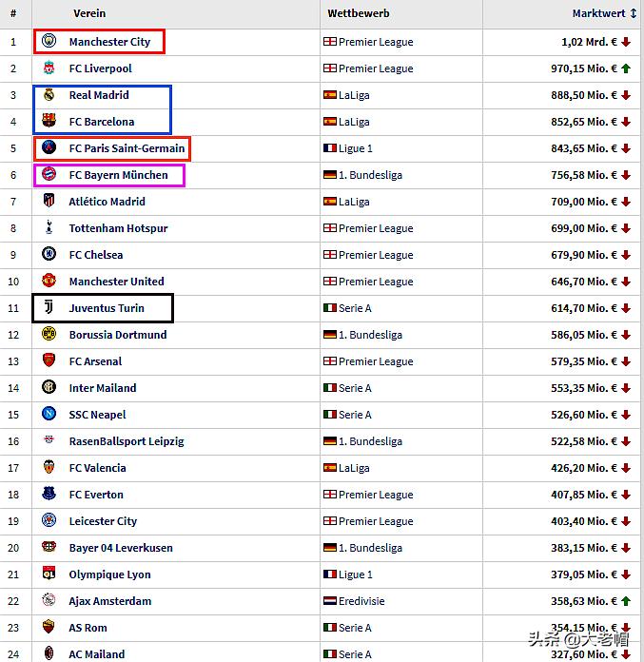Click the Borussia Dortmund club crest
Screen dimensions: 644x662
49,335
